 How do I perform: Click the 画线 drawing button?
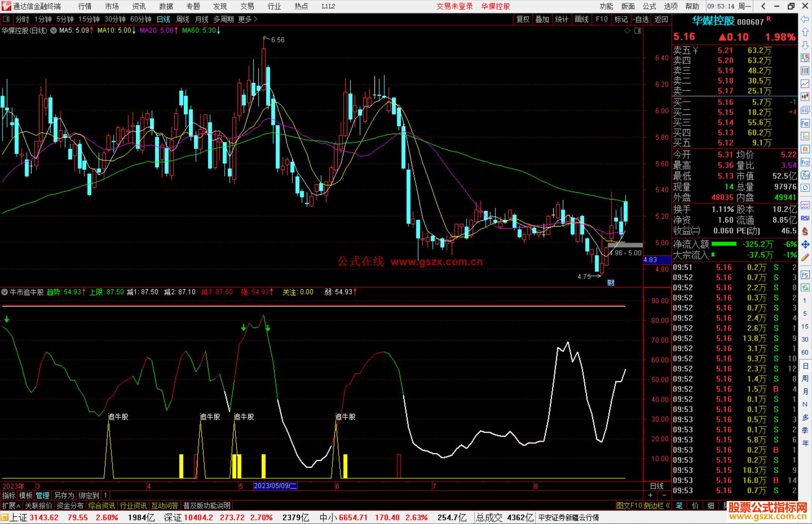582,19
